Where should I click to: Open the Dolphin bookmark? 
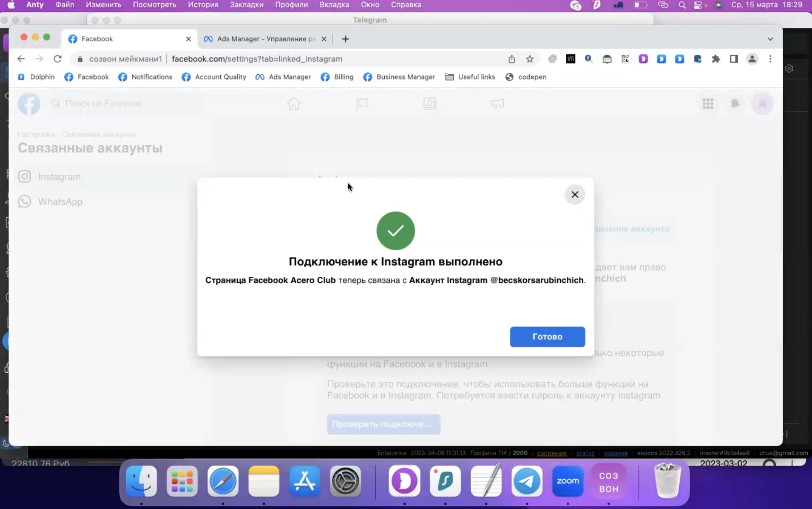click(36, 77)
